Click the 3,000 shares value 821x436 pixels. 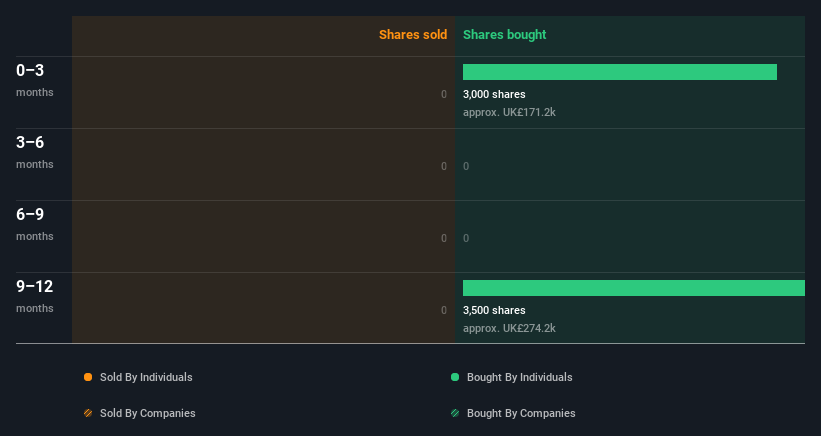pos(494,94)
